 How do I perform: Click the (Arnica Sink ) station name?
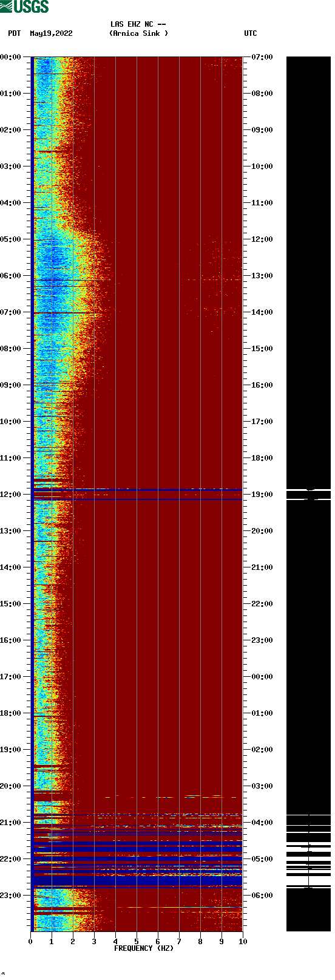tap(138, 33)
